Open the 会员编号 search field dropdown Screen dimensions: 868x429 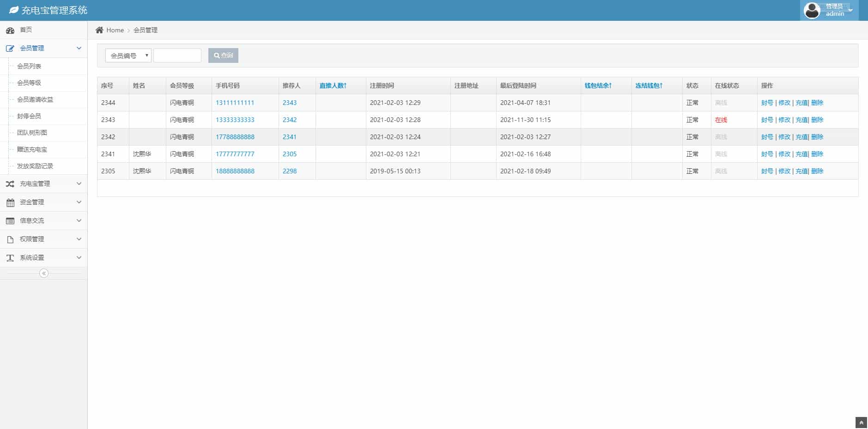pyautogui.click(x=128, y=55)
